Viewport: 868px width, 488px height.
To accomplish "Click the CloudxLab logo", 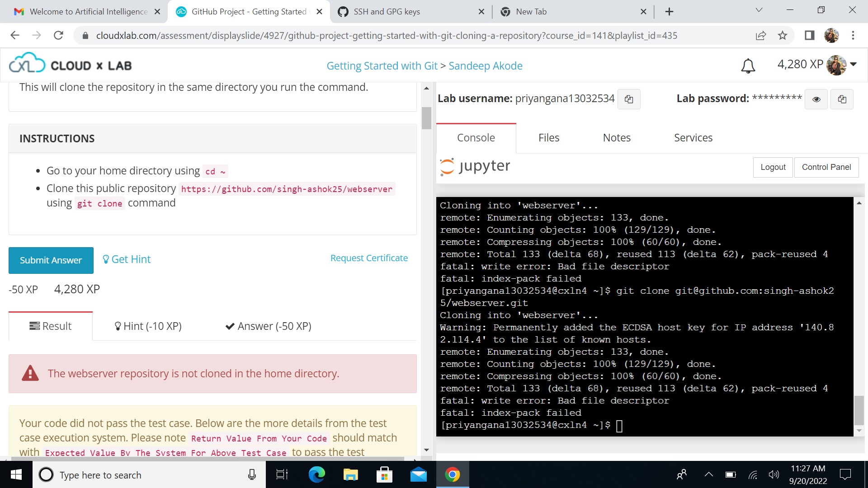I will [71, 64].
